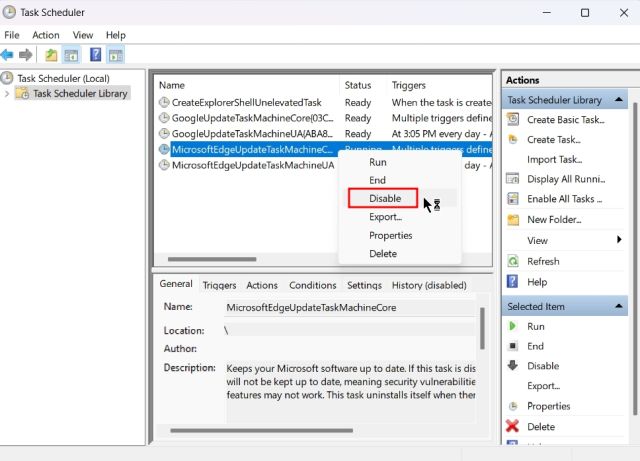Click the blue Help icon in Actions
Image resolution: width=640 pixels, height=461 pixels.
click(x=512, y=282)
